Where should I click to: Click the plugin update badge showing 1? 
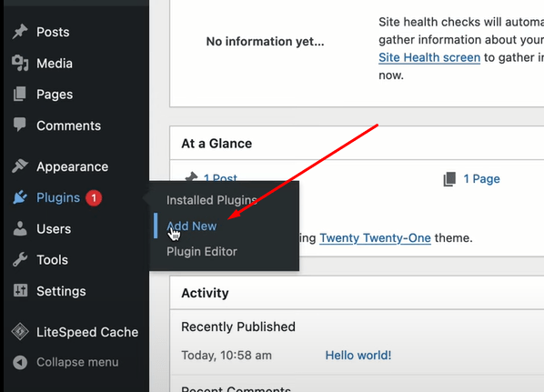point(94,198)
